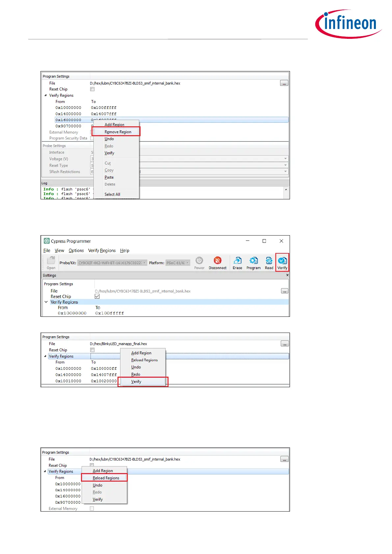Uncheck Reset Chip in the Cypress Programmer window
The width and height of the screenshot is (392, 554).
tap(97, 296)
